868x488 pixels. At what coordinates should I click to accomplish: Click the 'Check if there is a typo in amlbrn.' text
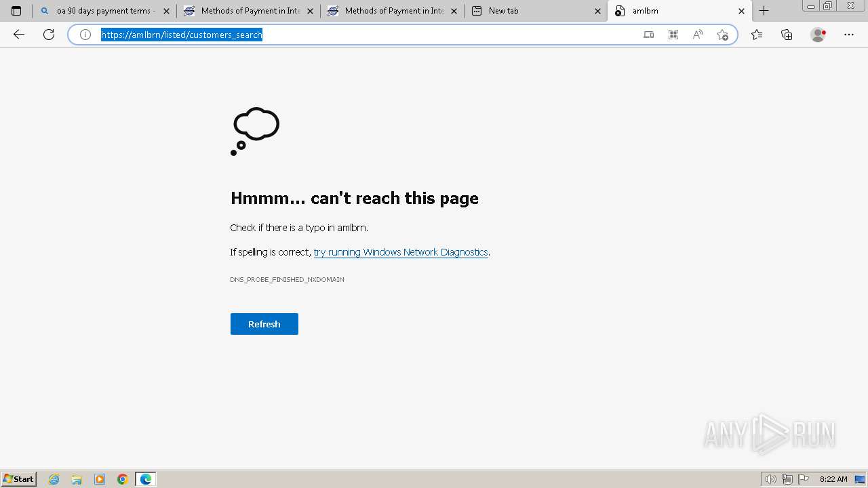coord(299,228)
